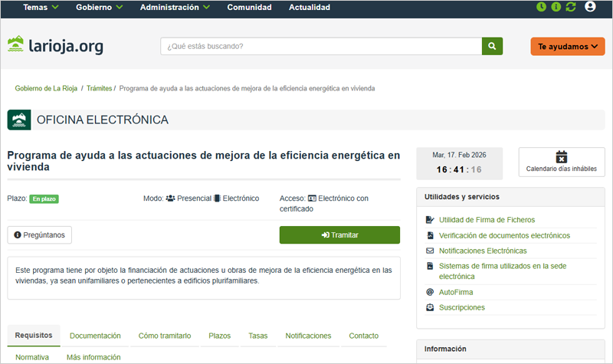
Task: Click the Electrónico chip icon
Action: click(x=217, y=198)
